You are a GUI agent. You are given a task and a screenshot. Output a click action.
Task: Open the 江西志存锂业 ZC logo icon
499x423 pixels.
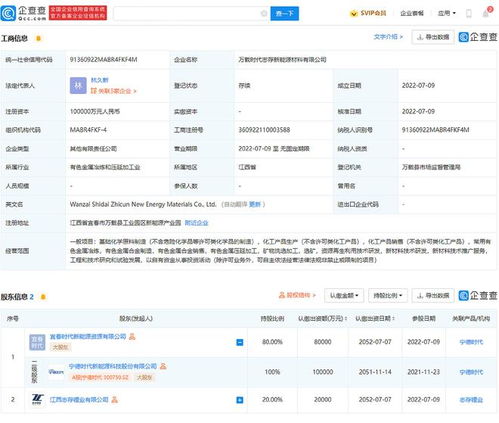[37, 399]
